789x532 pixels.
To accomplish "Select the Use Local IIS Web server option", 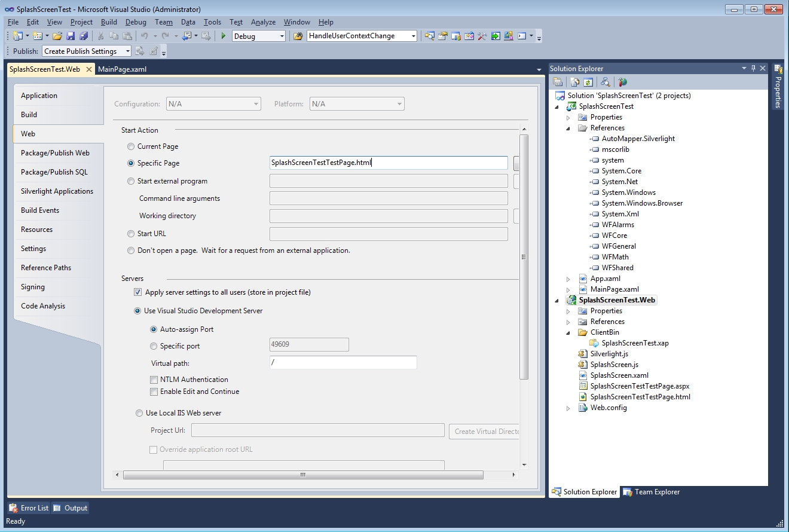I will tap(138, 413).
